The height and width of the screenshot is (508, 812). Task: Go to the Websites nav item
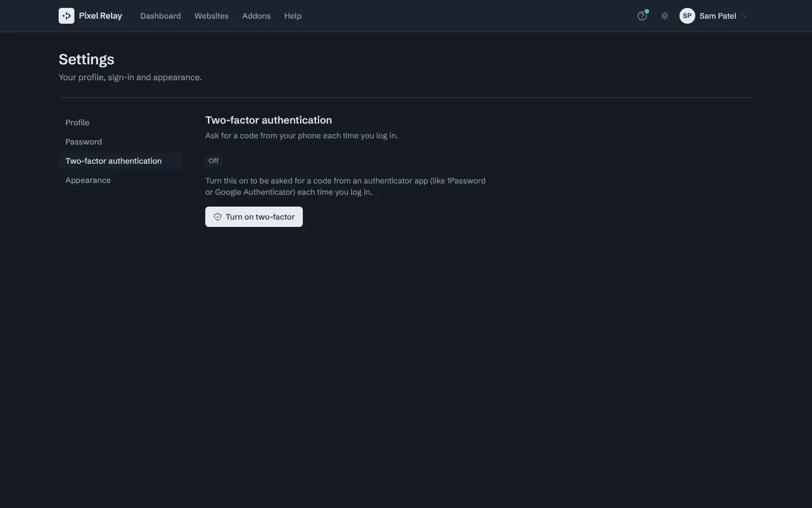pyautogui.click(x=211, y=16)
